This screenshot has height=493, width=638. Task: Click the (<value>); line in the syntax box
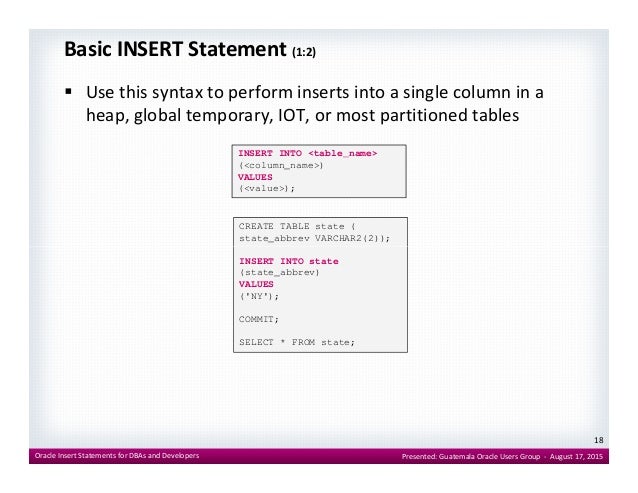tap(267, 188)
